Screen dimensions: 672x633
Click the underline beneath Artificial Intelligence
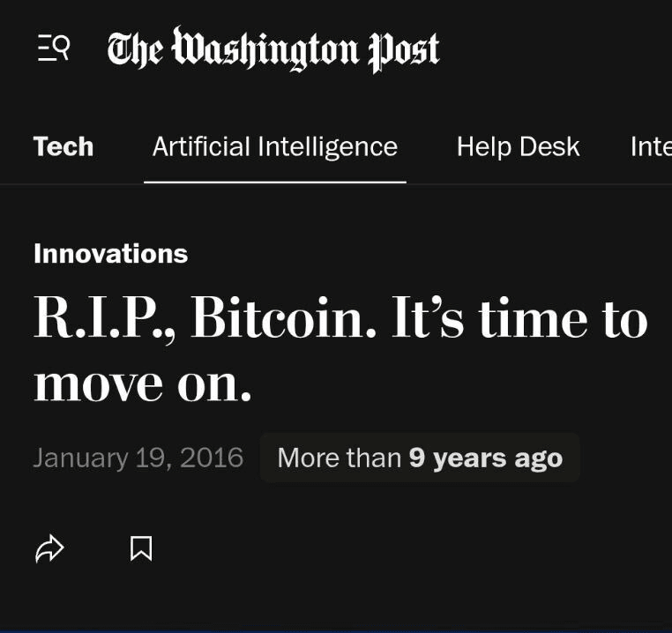275,182
